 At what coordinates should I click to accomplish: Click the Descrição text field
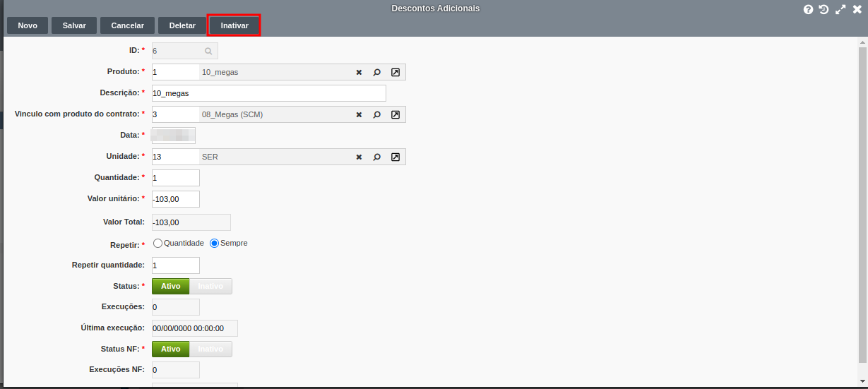tap(268, 93)
